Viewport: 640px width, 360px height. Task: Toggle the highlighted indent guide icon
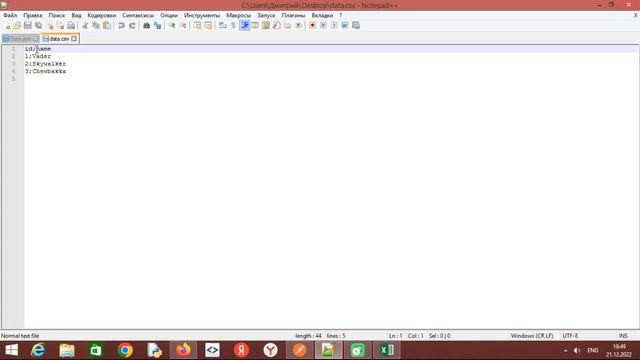point(244,26)
